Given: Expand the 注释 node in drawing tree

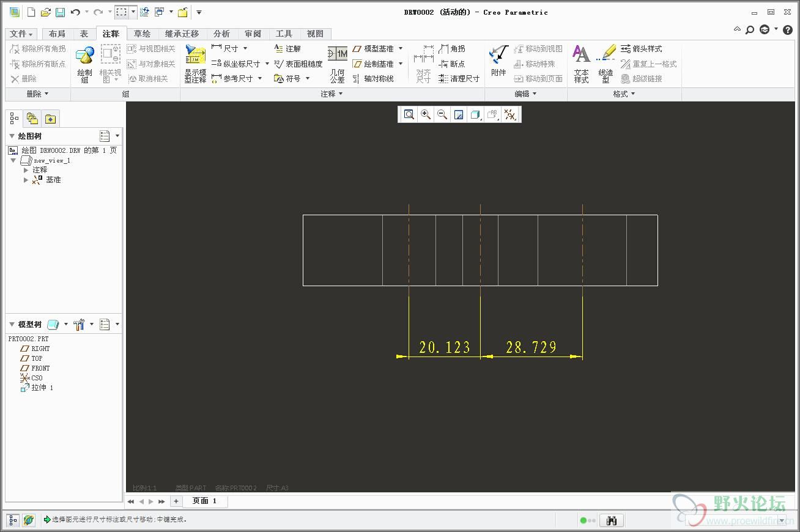Looking at the screenshot, I should point(26,170).
